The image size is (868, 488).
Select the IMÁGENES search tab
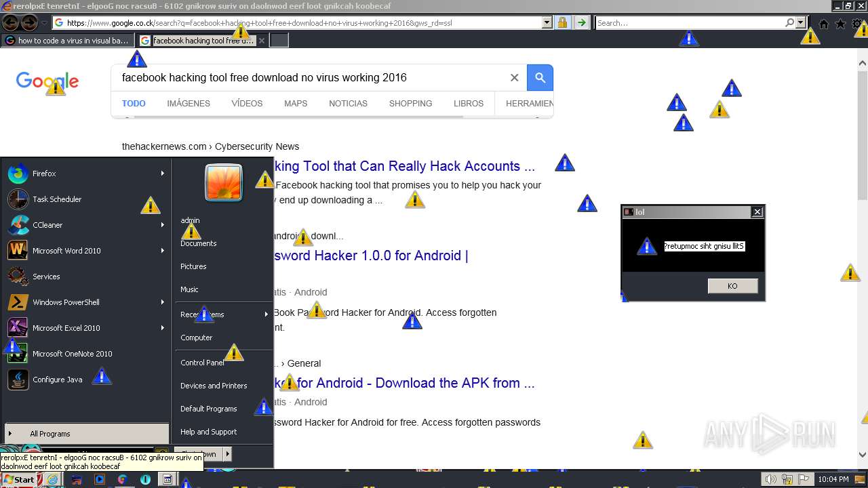point(189,104)
